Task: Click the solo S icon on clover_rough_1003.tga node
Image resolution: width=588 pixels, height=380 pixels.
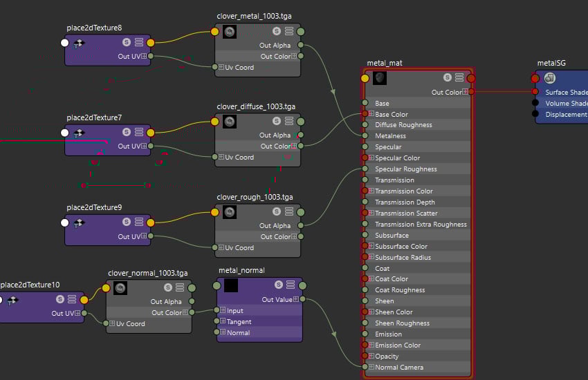Action: point(277,211)
